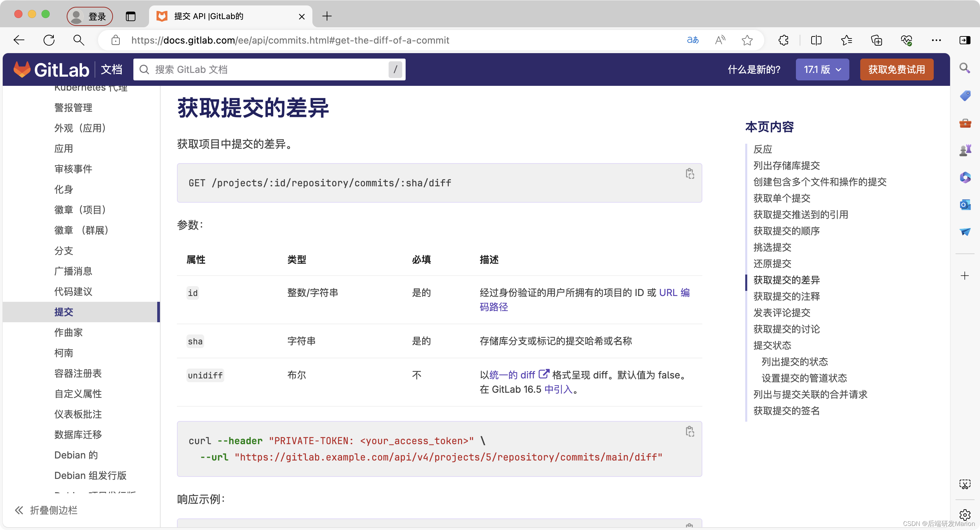Go to 获取提交的注释 in page contents
This screenshot has width=980, height=530.
[x=786, y=296]
